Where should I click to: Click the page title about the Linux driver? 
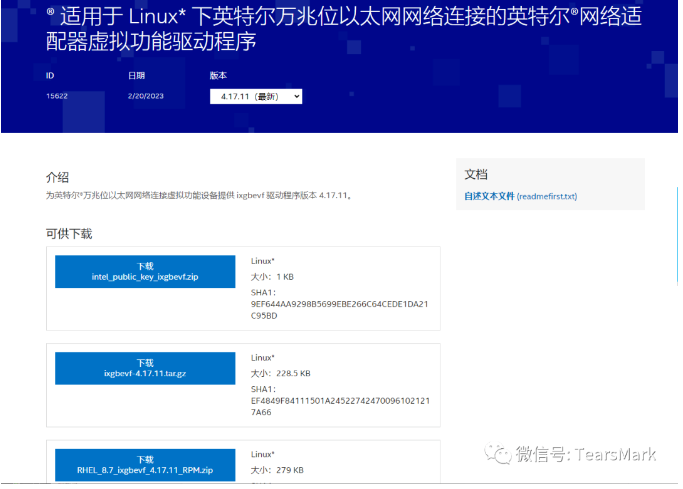pyautogui.click(x=344, y=29)
